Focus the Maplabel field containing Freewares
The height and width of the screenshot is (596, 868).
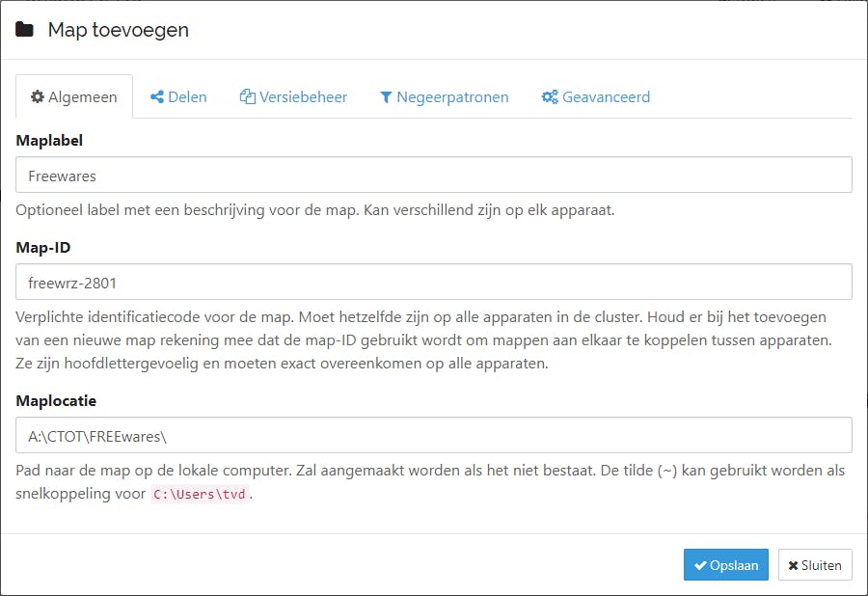click(x=434, y=176)
